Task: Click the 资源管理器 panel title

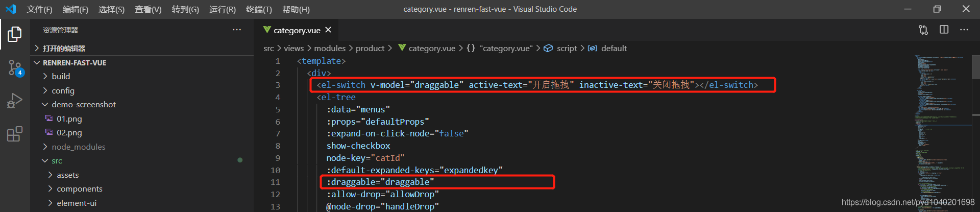Action: coord(60,30)
